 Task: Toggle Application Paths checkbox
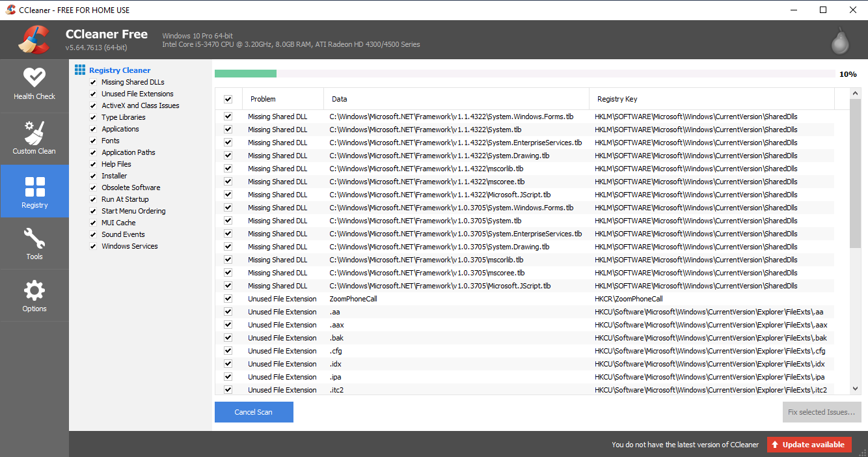tap(93, 153)
